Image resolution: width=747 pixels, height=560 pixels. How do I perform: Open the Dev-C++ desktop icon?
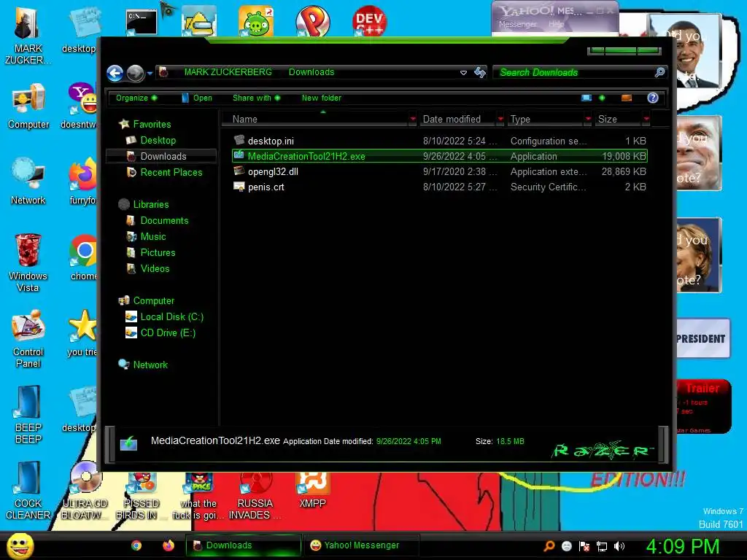click(369, 21)
